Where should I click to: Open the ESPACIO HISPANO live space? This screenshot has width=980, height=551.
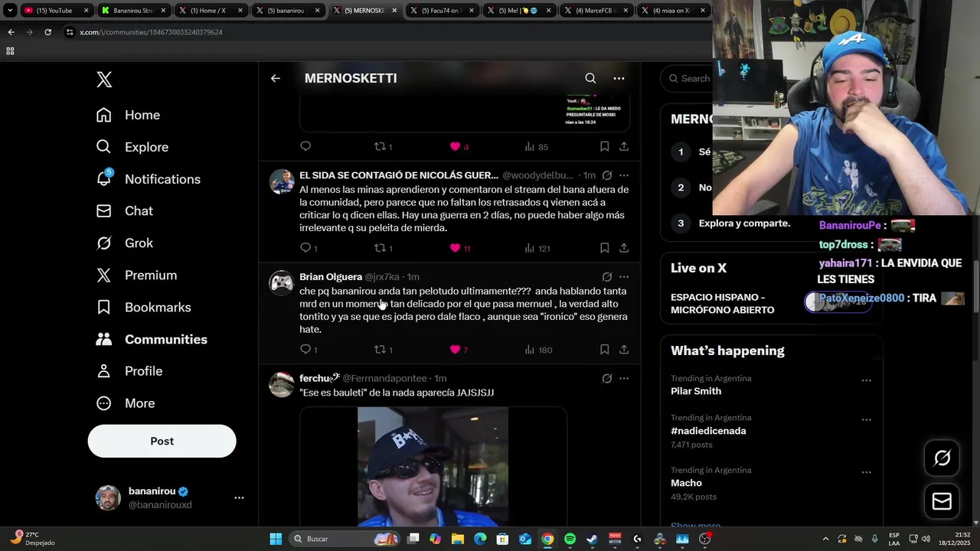click(x=771, y=304)
